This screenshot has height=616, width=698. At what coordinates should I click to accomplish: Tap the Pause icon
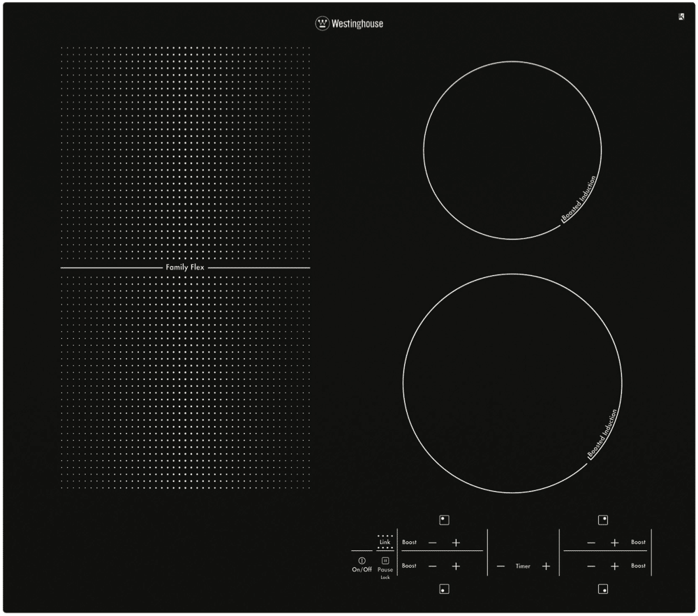click(385, 559)
